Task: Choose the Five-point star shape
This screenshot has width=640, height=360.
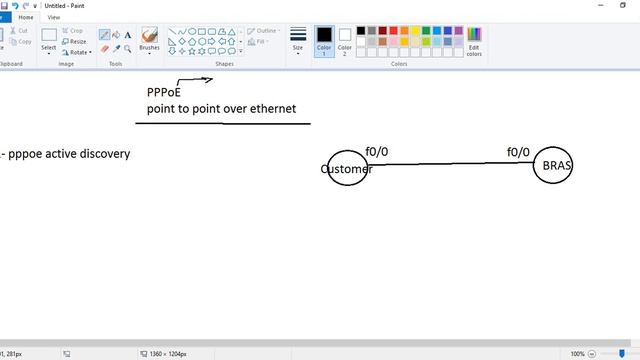Action: 192,51
